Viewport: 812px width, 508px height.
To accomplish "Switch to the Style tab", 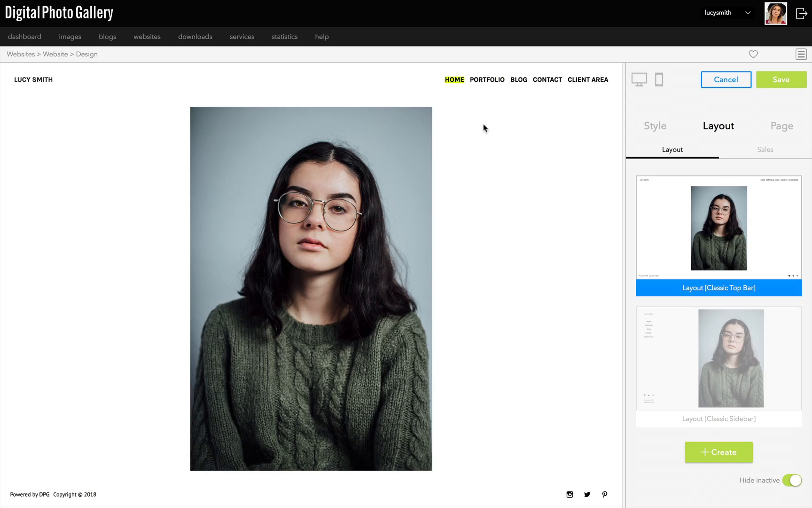I will pos(655,126).
